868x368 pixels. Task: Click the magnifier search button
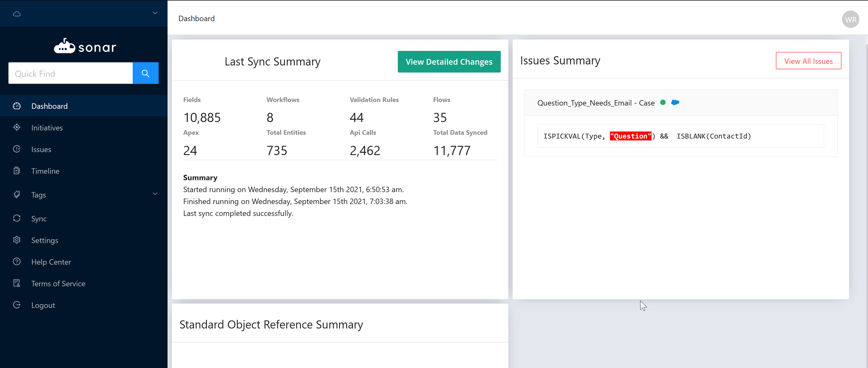145,73
